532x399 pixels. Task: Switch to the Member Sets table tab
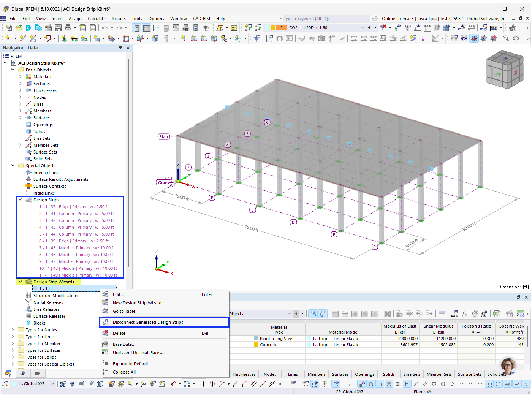(x=439, y=374)
